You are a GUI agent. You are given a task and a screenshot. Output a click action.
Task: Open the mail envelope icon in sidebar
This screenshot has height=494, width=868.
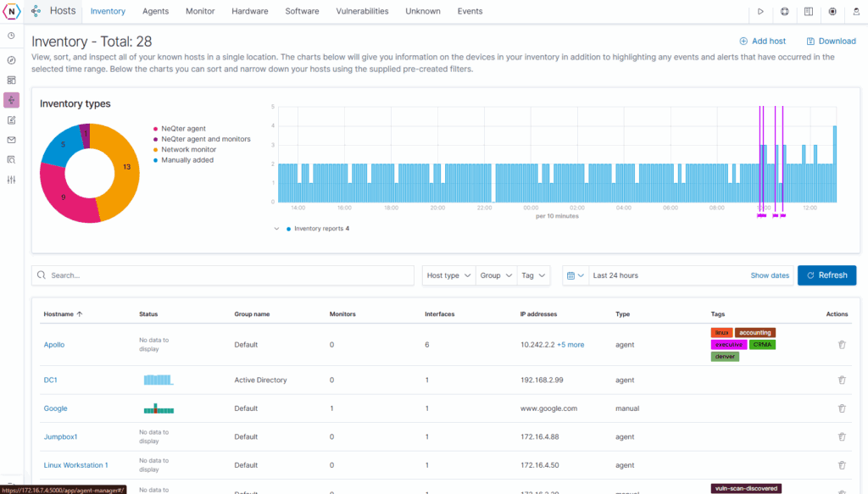[11, 140]
